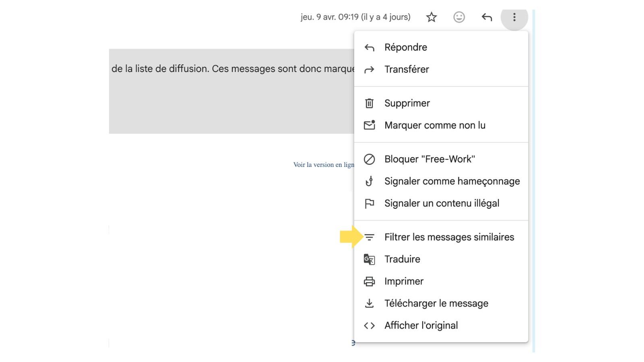Open the Voir la version en ligne link
The height and width of the screenshot is (362, 644).
[x=324, y=165]
